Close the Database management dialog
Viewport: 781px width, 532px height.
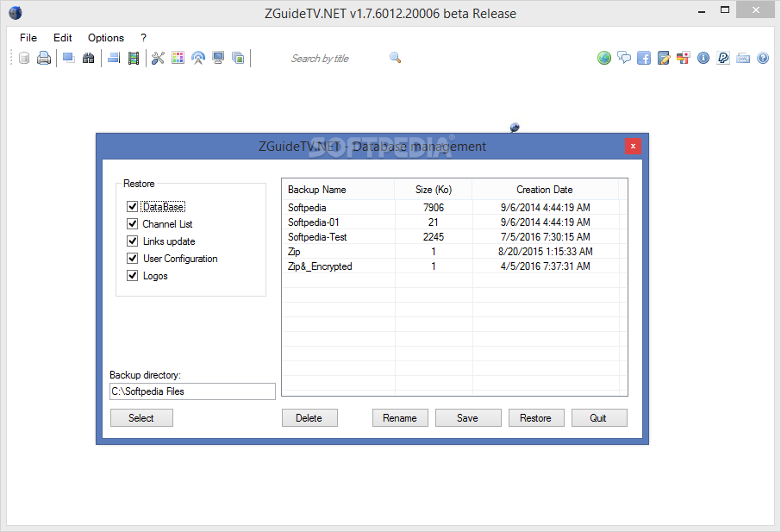pos(633,146)
